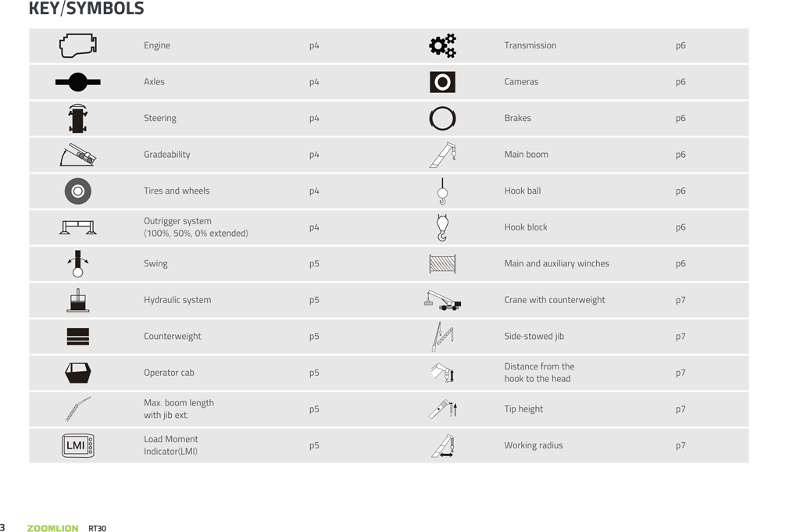800x532 pixels.
Task: Select the Steering symbol icon
Action: [78, 119]
